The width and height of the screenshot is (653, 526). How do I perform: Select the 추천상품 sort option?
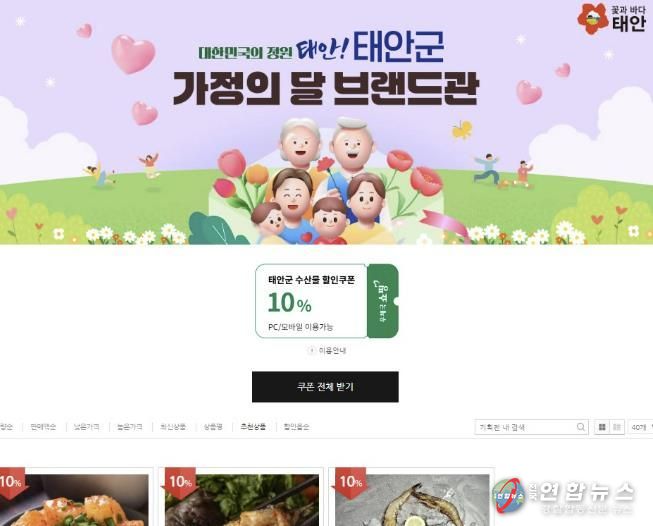tap(253, 426)
